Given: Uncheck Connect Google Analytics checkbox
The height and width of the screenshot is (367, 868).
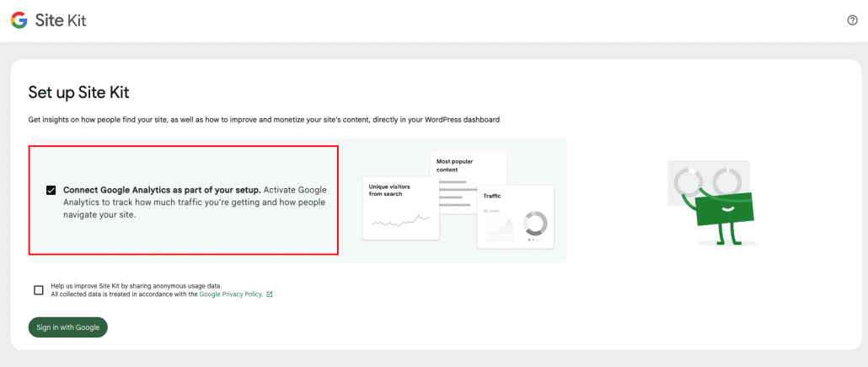Looking at the screenshot, I should (51, 190).
